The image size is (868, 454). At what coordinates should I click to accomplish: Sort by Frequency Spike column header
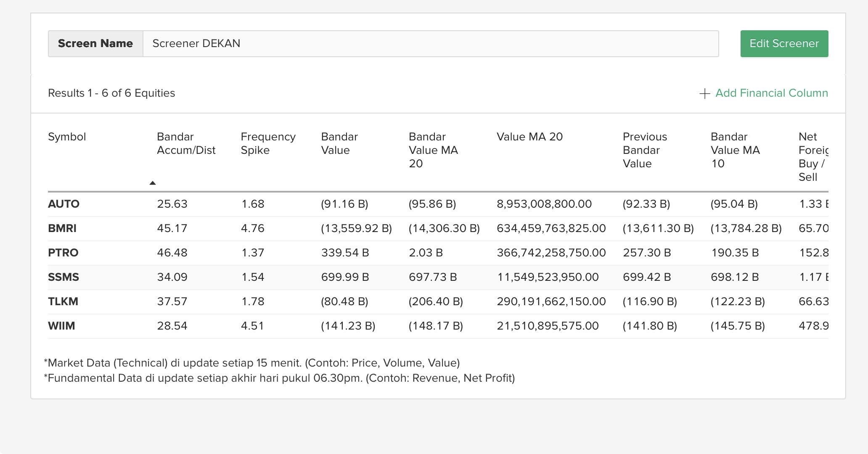coord(268,143)
